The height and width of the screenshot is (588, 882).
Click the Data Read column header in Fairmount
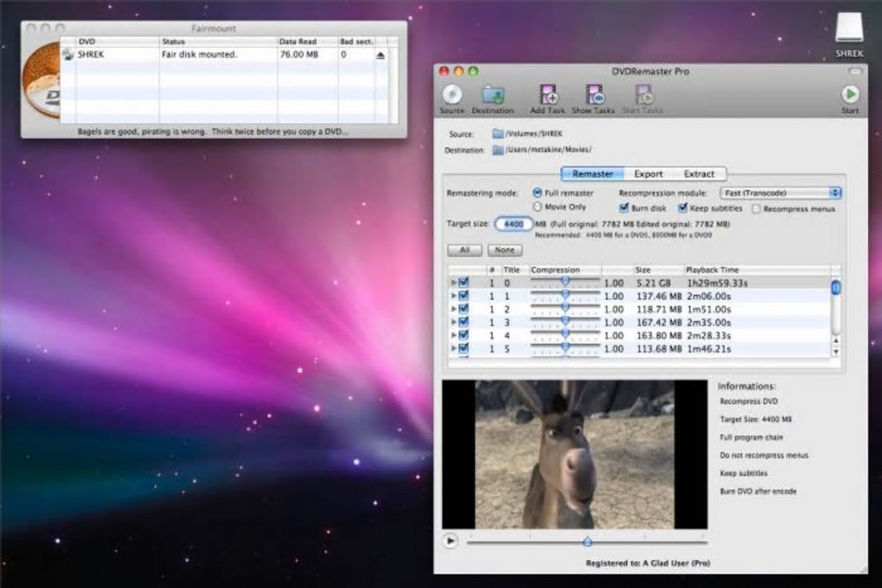click(x=308, y=42)
